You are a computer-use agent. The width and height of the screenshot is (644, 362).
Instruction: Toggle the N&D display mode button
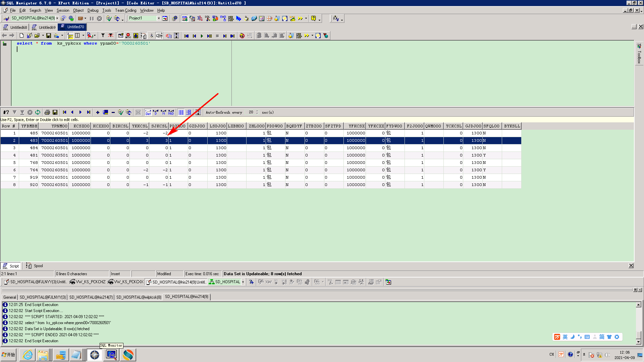point(171,112)
